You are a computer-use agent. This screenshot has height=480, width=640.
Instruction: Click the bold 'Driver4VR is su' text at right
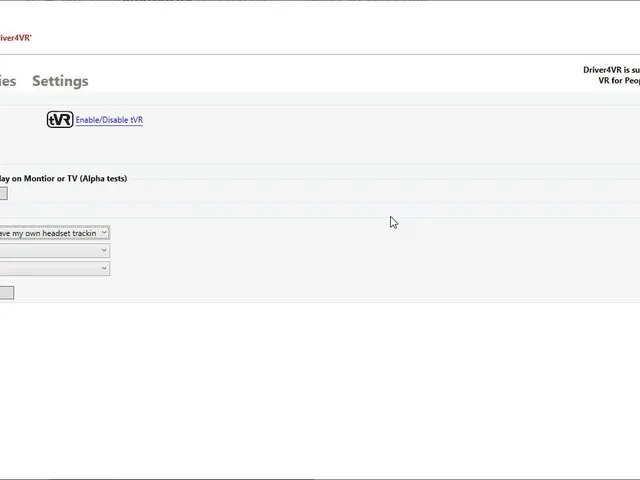(x=611, y=70)
